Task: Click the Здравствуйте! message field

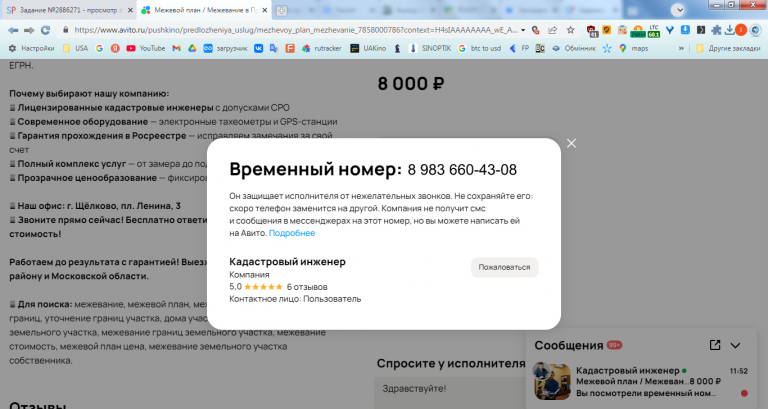Action: click(x=450, y=392)
